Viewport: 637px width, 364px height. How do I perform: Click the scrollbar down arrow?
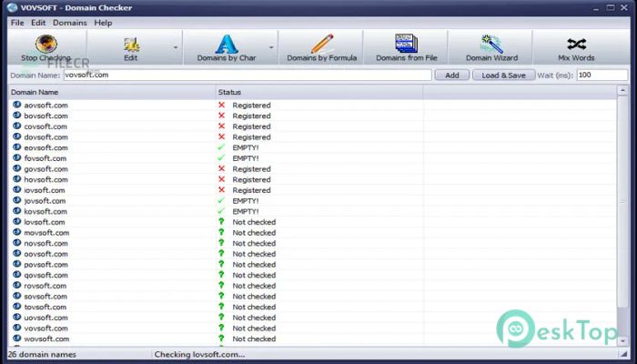click(622, 341)
